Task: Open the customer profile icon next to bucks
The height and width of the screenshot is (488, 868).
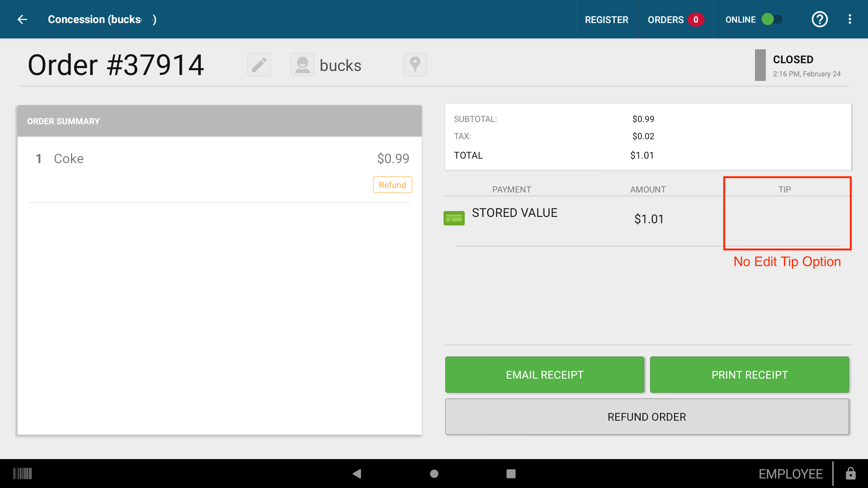Action: [x=302, y=65]
